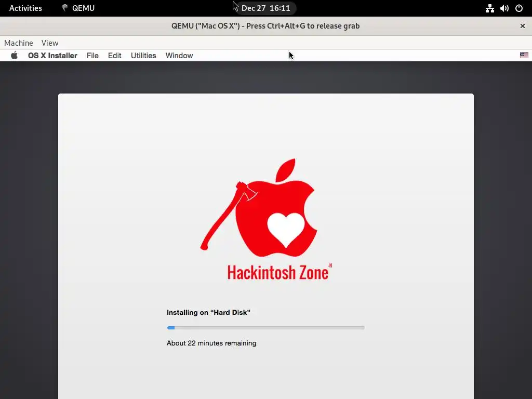Open the Dec 27 16:11 clock panel
Image resolution: width=532 pixels, height=399 pixels.
click(265, 8)
